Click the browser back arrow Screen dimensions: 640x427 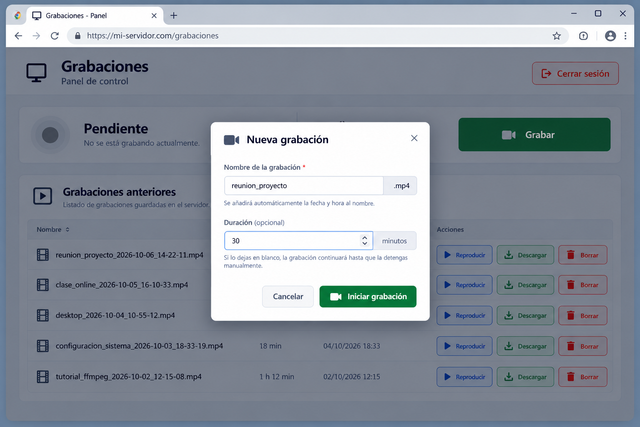pos(18,36)
